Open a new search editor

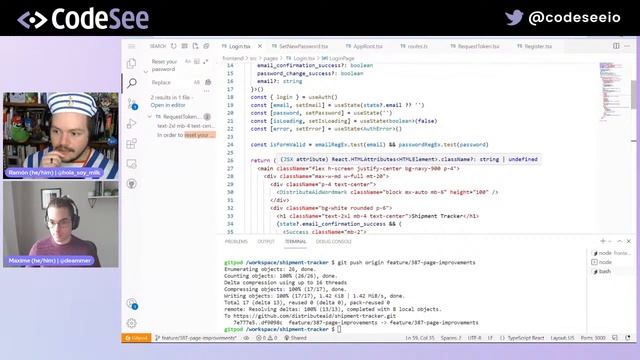click(195, 46)
